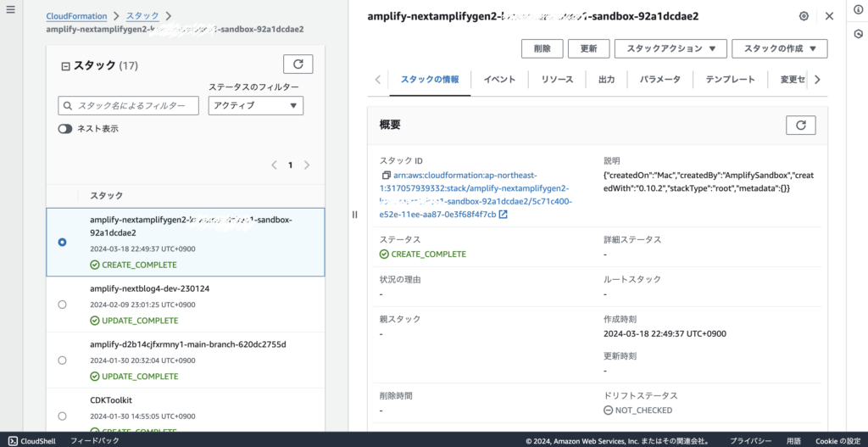
Task: Click the CDKToolkit stack name
Action: pyautogui.click(x=111, y=400)
